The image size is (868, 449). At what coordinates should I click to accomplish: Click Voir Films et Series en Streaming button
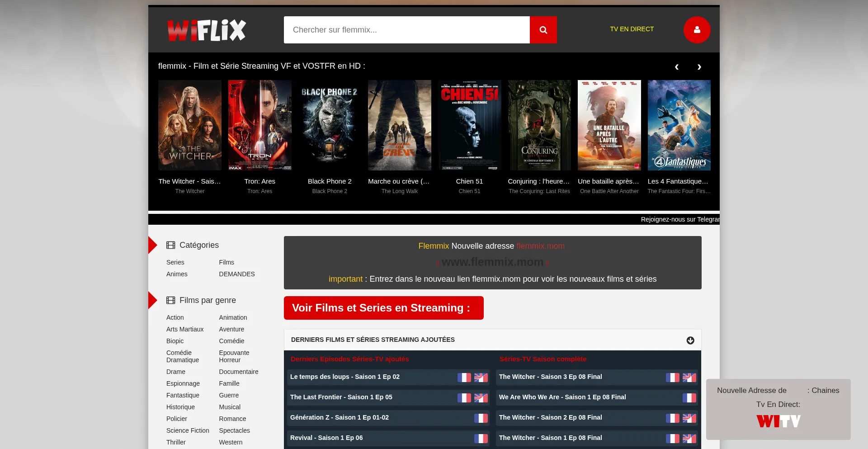(384, 308)
